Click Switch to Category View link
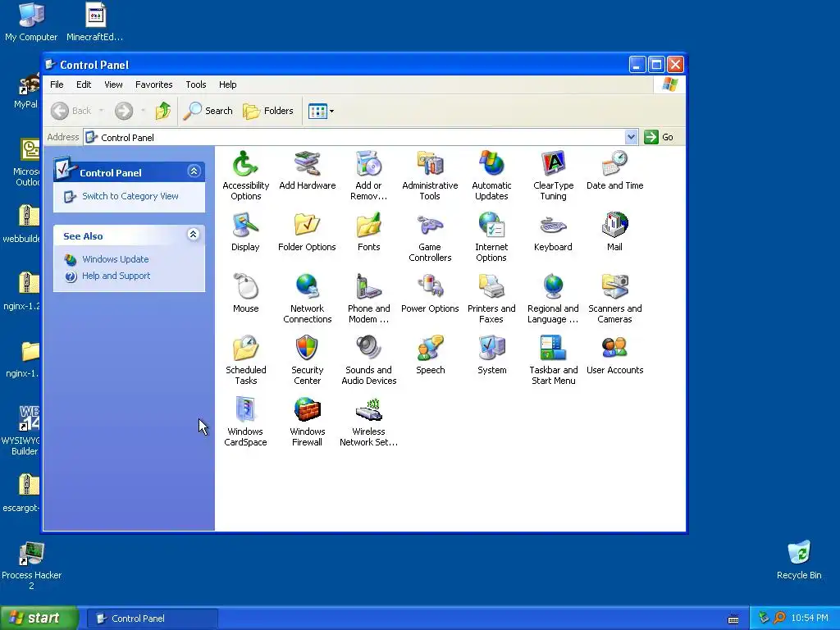This screenshot has height=630, width=840. click(x=130, y=196)
